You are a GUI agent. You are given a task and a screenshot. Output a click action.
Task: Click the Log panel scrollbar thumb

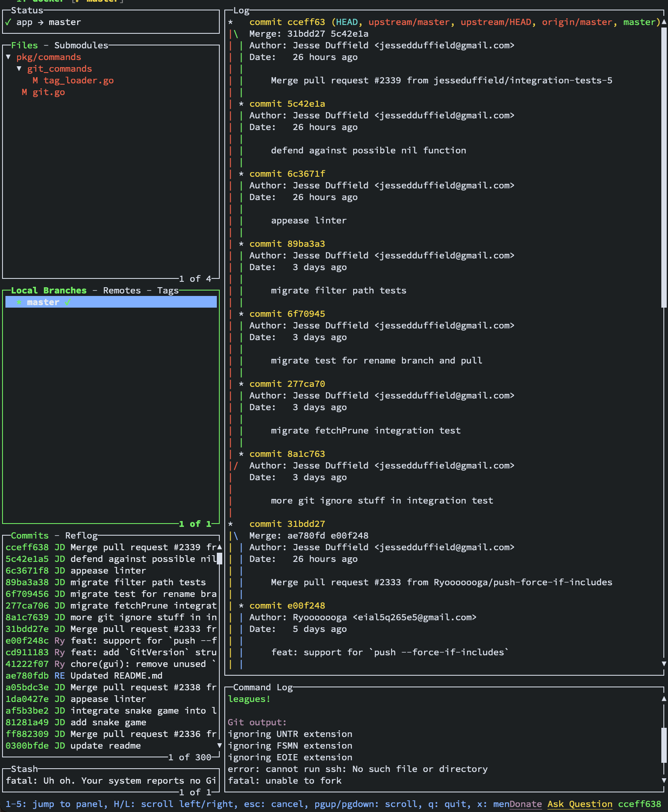[x=664, y=168]
